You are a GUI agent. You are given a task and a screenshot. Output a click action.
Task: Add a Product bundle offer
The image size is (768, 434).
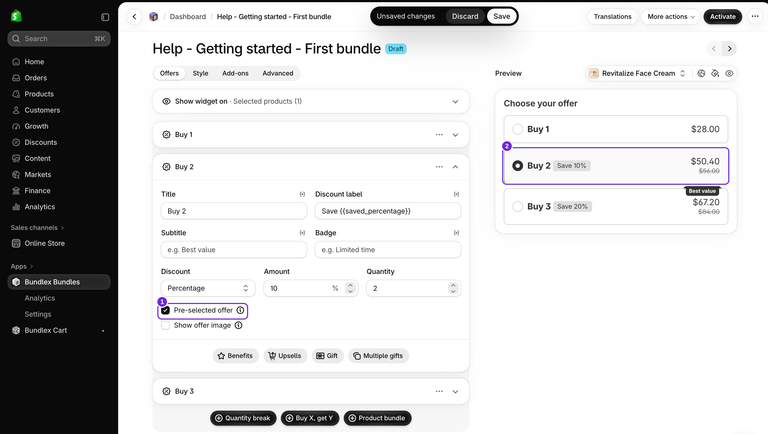point(377,418)
